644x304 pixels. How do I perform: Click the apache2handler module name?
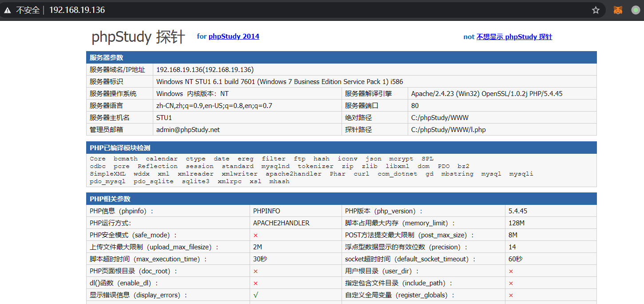coord(294,174)
